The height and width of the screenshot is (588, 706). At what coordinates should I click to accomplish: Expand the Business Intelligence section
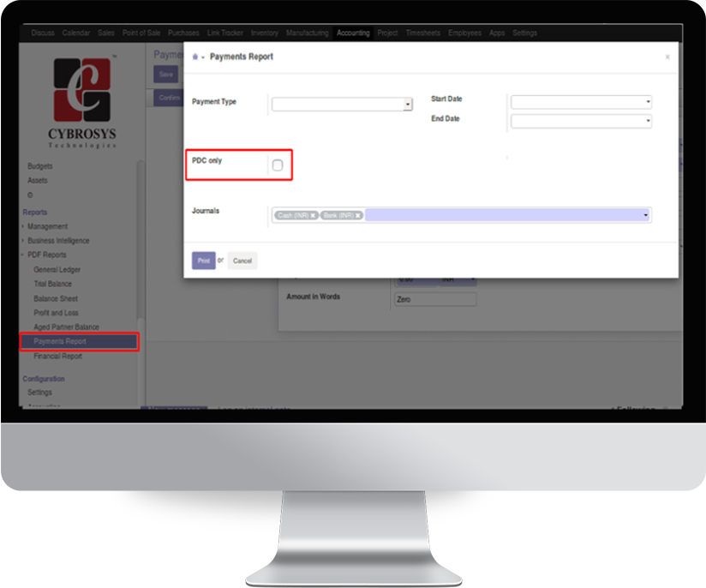(x=58, y=241)
